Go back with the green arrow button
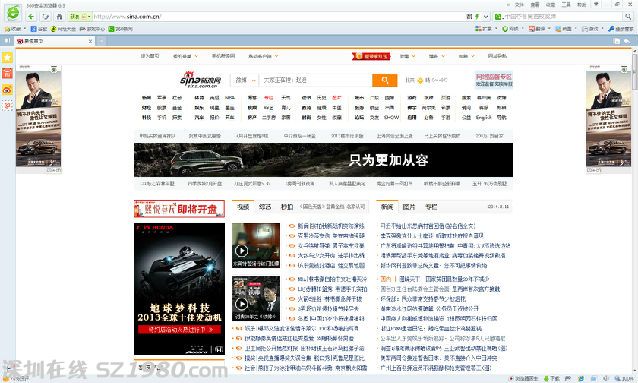Viewport: 638px width, 383px height. point(31,17)
